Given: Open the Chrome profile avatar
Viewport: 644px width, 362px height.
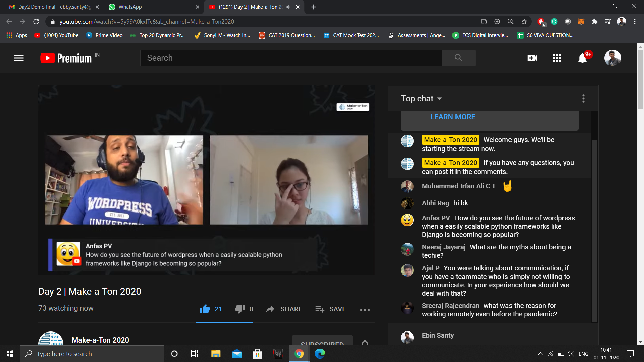Looking at the screenshot, I should click(x=621, y=22).
